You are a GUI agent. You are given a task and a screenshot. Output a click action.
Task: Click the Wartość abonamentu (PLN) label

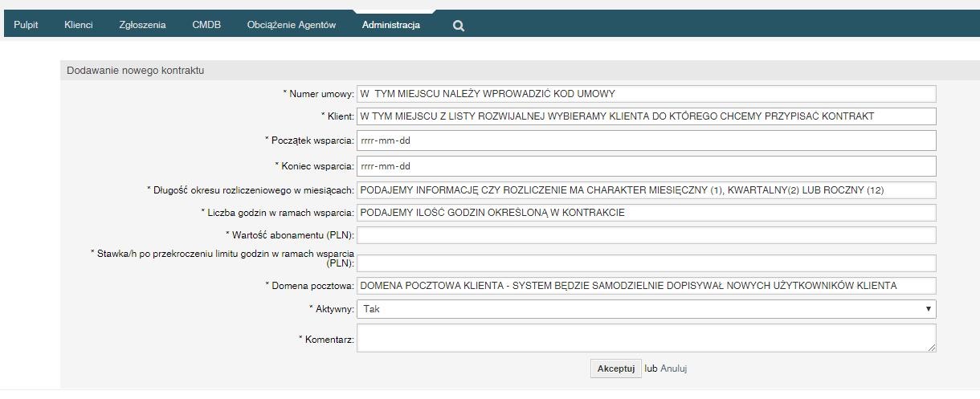pyautogui.click(x=290, y=235)
